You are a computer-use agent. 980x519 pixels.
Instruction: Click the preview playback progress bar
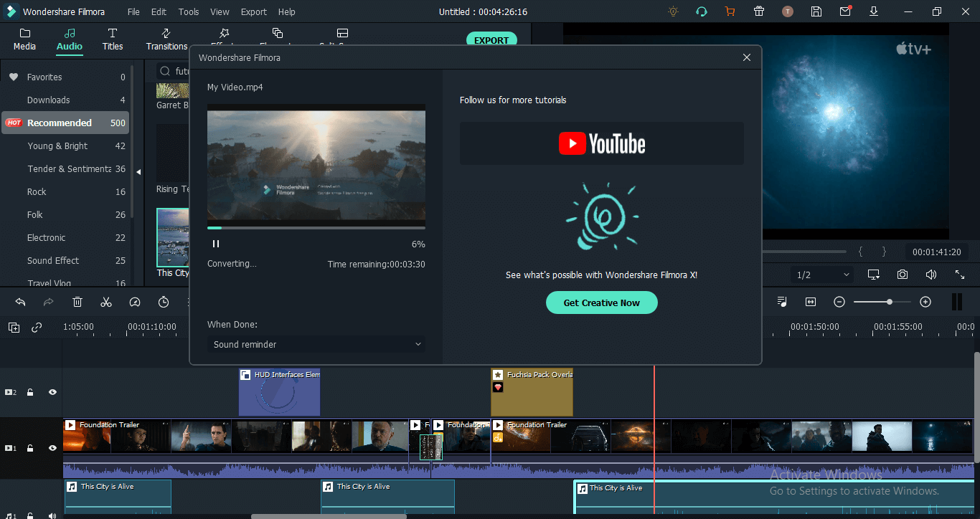tap(804, 252)
